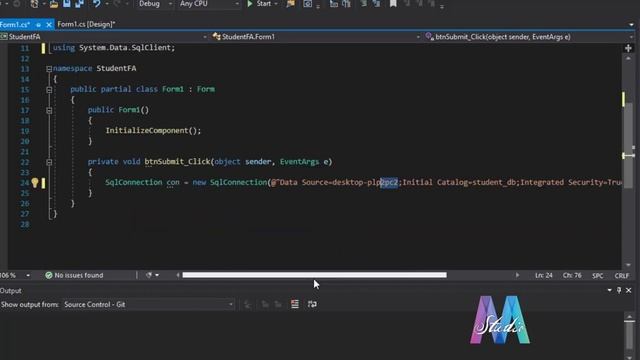The width and height of the screenshot is (640, 360).
Task: Open the Debug configuration dropdown
Action: point(155,4)
